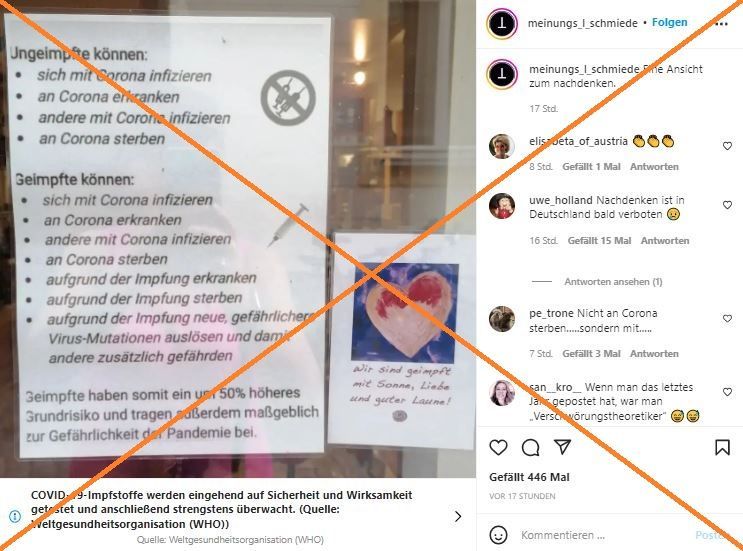Click WHO info circle icon
743x551 pixels.
tap(15, 516)
